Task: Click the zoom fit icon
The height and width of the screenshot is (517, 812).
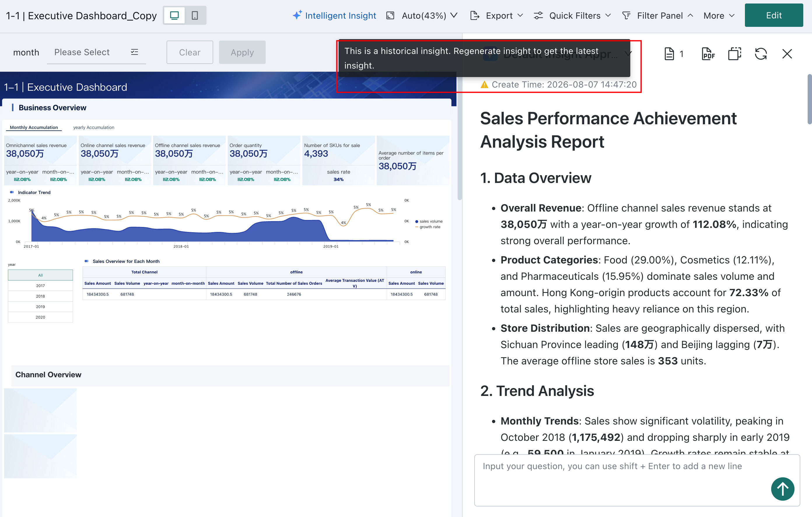Action: pos(390,15)
